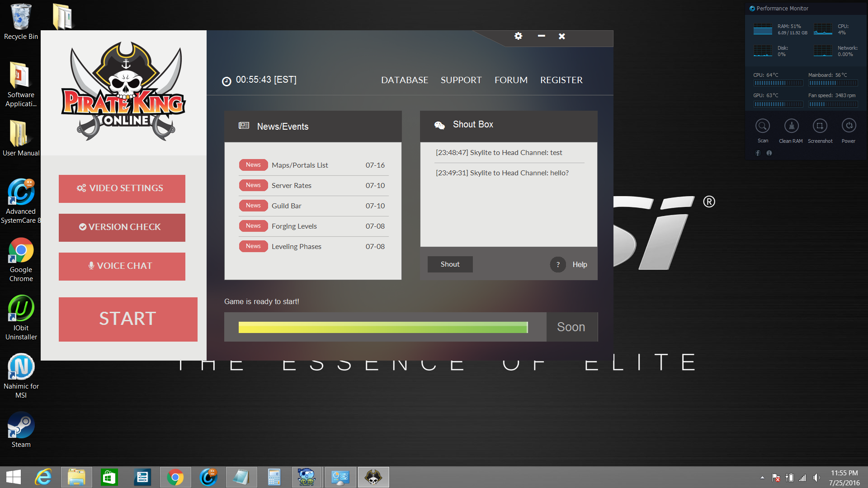Viewport: 868px width, 488px height.
Task: Open VOICE CHAT
Action: pyautogui.click(x=122, y=267)
